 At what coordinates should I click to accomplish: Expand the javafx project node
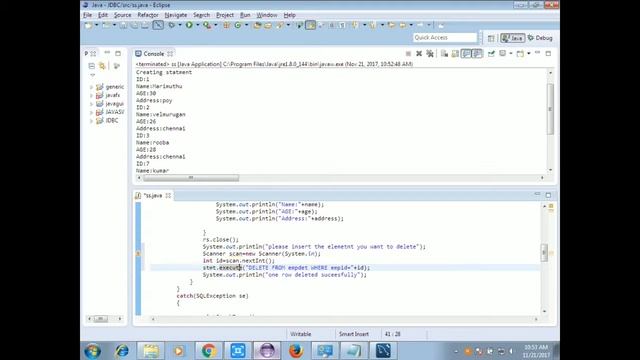click(x=91, y=96)
